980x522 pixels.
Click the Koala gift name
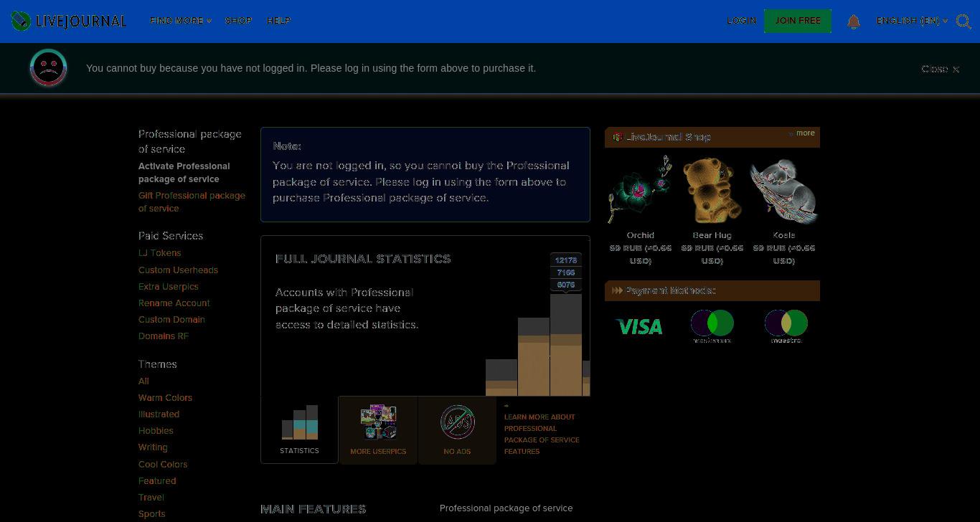point(783,235)
